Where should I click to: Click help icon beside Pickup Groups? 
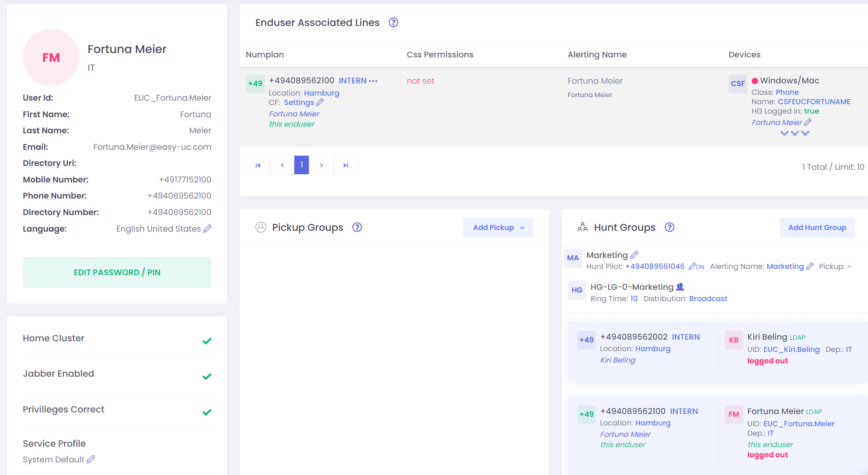coord(357,227)
